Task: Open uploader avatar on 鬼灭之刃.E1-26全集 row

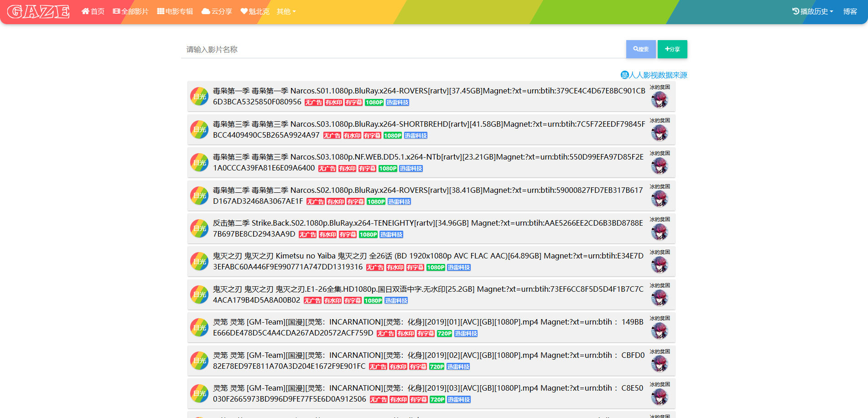Action: tap(660, 298)
